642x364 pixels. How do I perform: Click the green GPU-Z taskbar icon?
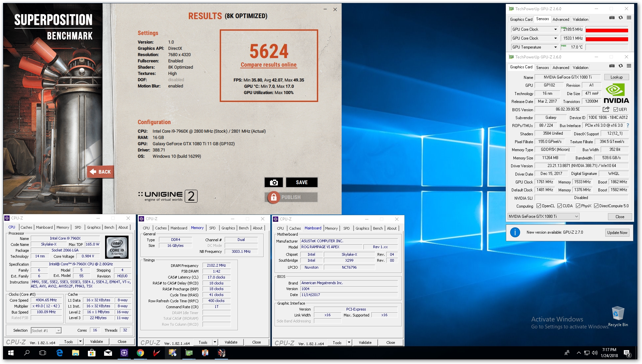click(189, 353)
